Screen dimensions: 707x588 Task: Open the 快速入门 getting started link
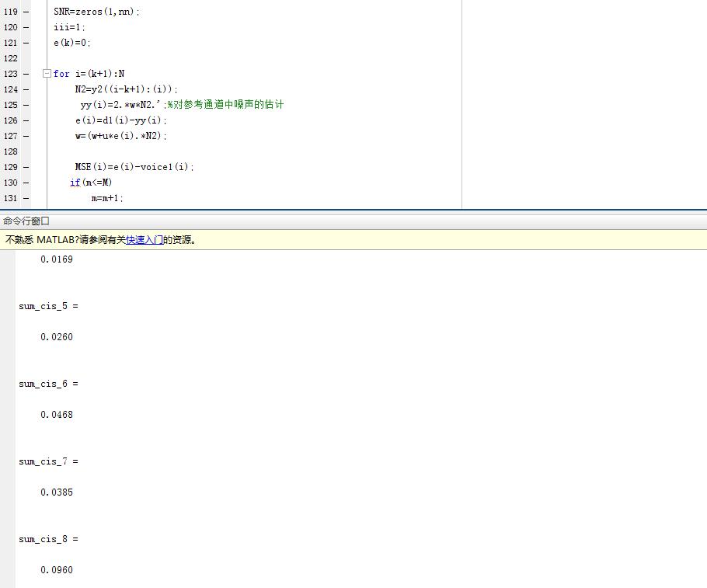click(x=145, y=240)
